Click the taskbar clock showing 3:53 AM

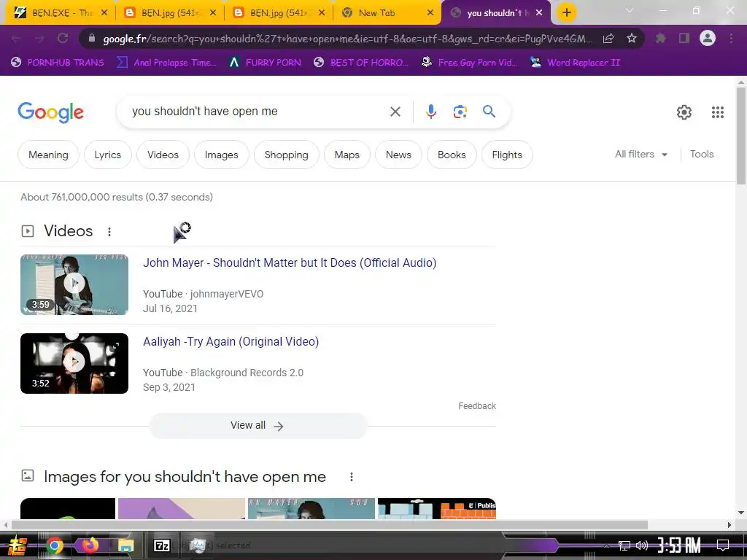tap(679, 545)
